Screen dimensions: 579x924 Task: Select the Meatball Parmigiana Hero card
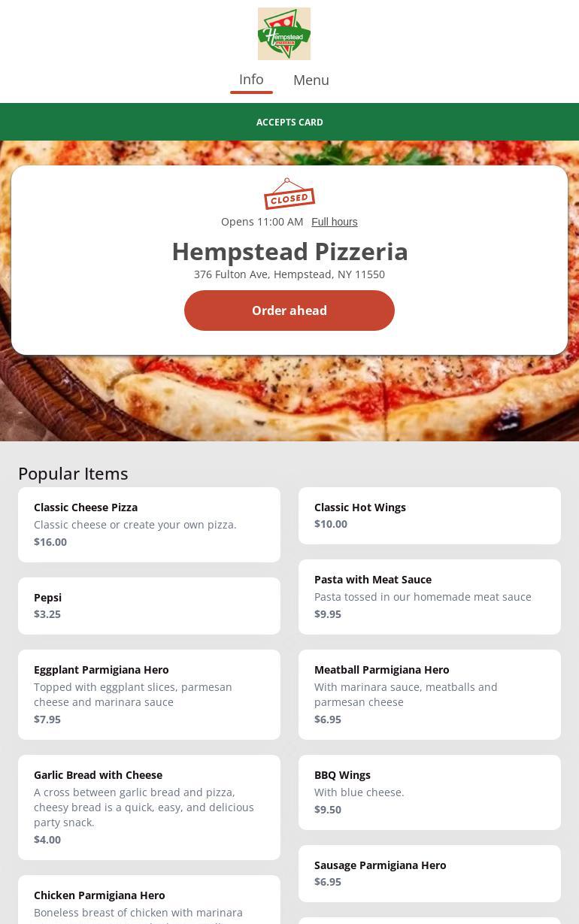pyautogui.click(x=429, y=694)
